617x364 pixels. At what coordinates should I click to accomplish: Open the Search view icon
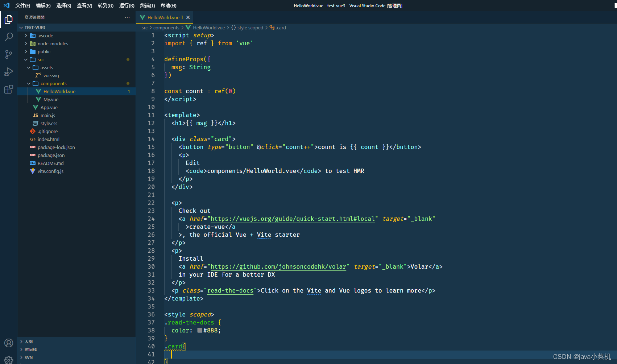point(9,37)
